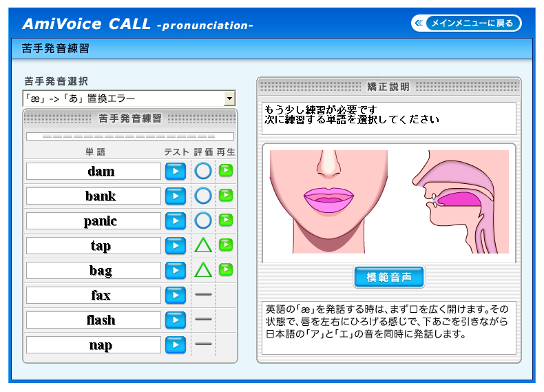
Task: Click the 苦手発音練習 word list panel header
Action: pyautogui.click(x=130, y=118)
